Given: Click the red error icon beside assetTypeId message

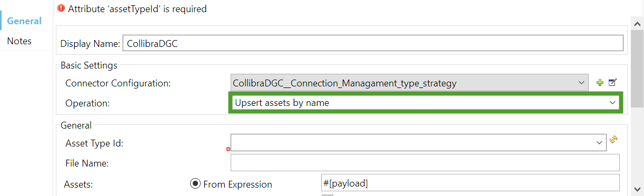Looking at the screenshot, I should 61,8.
